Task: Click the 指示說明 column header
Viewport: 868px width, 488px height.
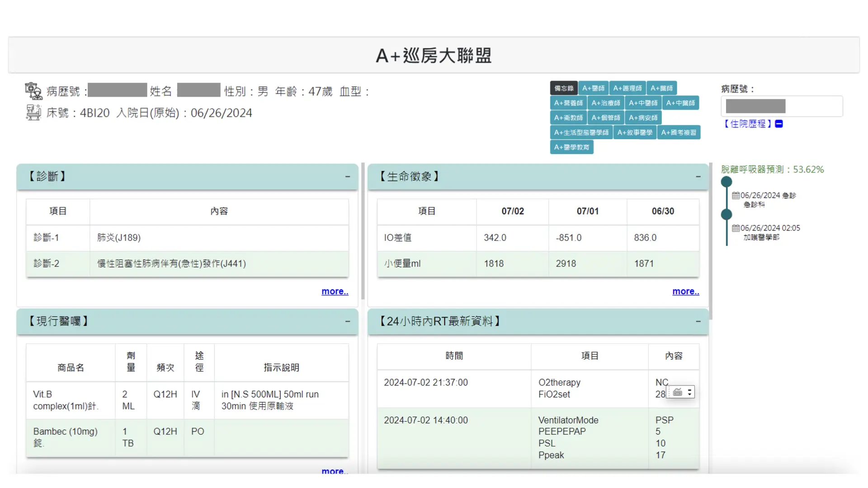Action: [281, 368]
